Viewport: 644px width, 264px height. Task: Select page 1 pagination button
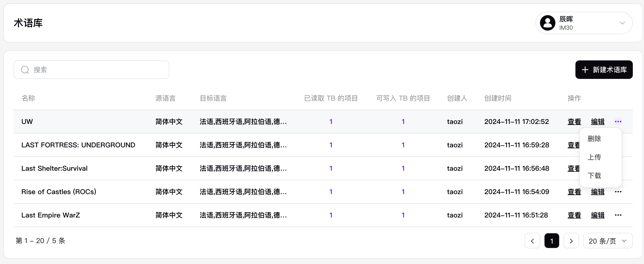pyautogui.click(x=552, y=241)
